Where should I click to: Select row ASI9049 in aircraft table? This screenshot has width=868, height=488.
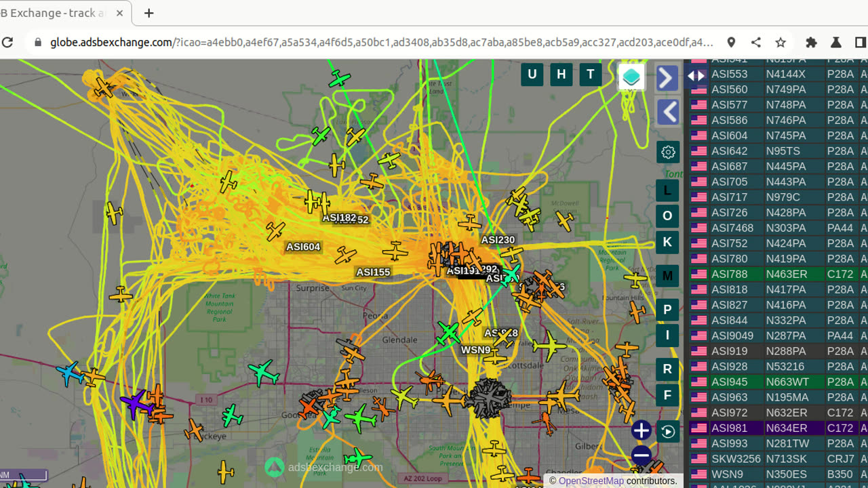click(x=778, y=335)
